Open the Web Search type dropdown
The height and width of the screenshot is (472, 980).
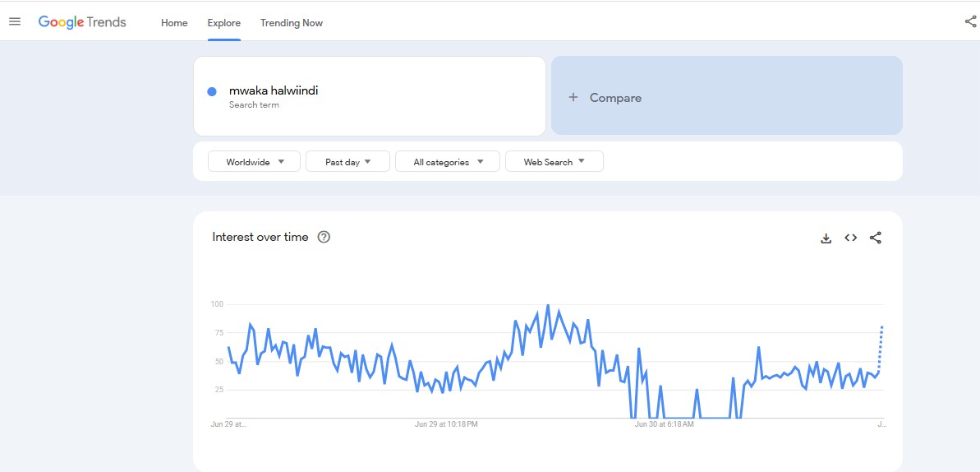coord(554,162)
